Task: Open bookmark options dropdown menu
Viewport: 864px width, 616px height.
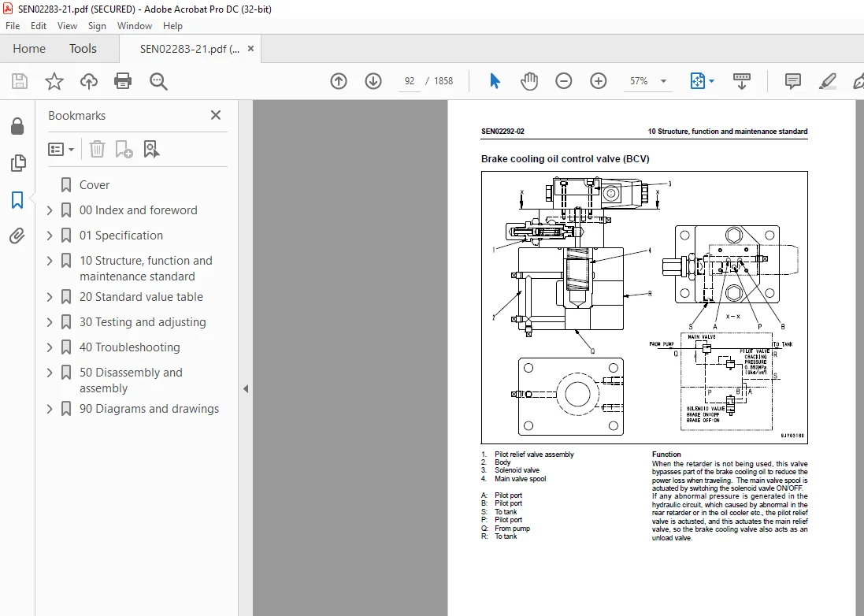Action: (61, 150)
